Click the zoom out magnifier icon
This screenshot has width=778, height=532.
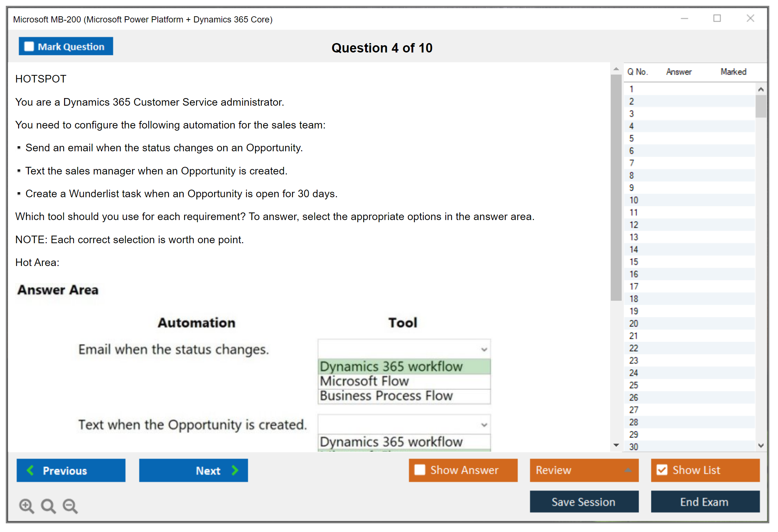pos(70,506)
